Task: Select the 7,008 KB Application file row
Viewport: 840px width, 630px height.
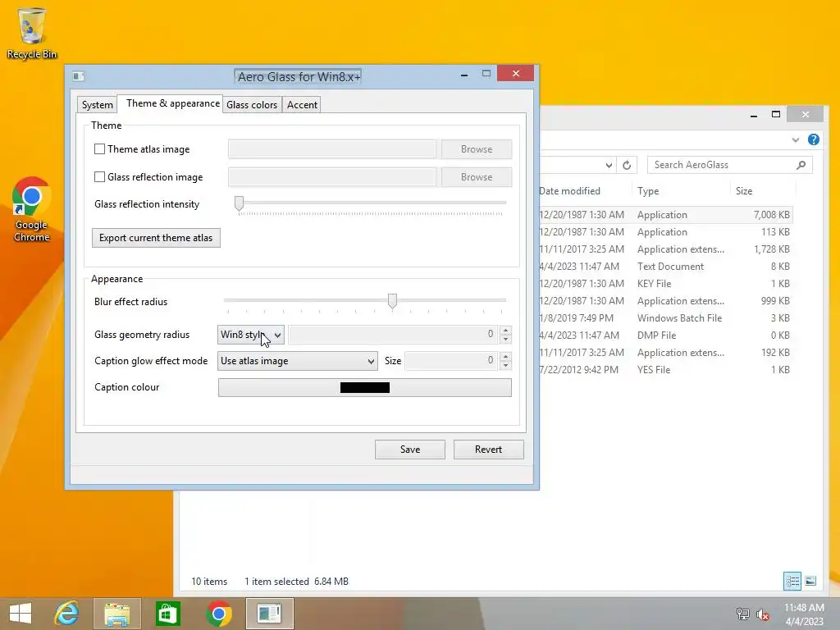Action: pos(666,215)
